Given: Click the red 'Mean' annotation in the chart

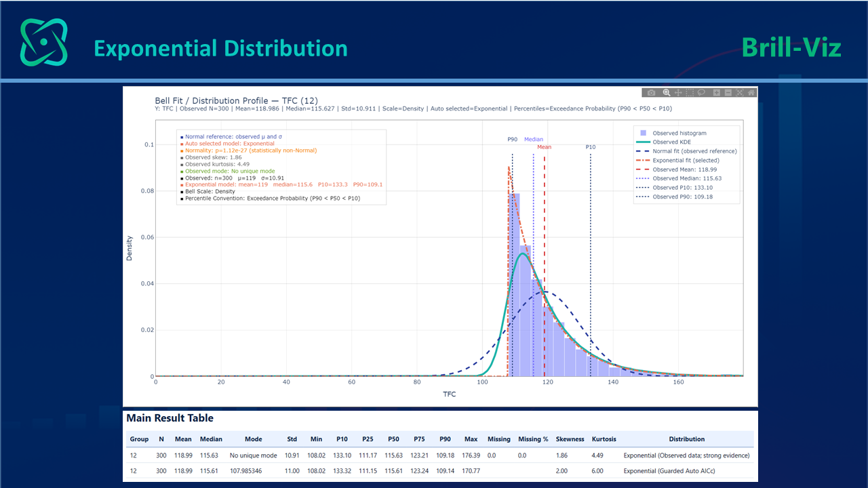Looking at the screenshot, I should point(544,146).
